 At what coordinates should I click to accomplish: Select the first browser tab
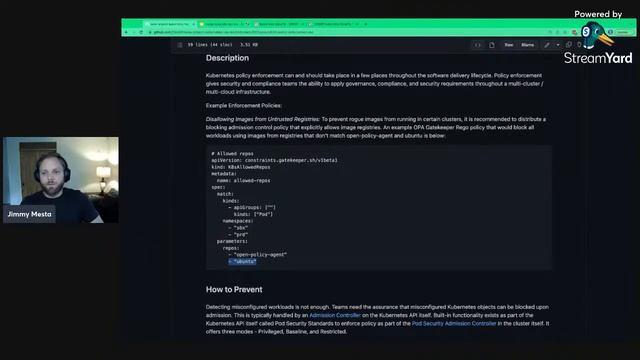click(x=170, y=24)
